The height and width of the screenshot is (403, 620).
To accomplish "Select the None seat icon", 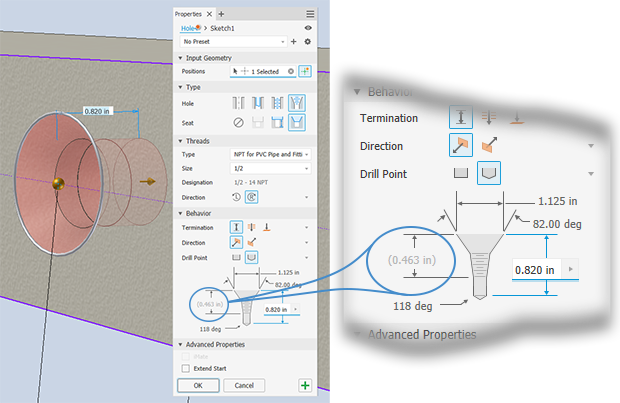I will coord(238,122).
